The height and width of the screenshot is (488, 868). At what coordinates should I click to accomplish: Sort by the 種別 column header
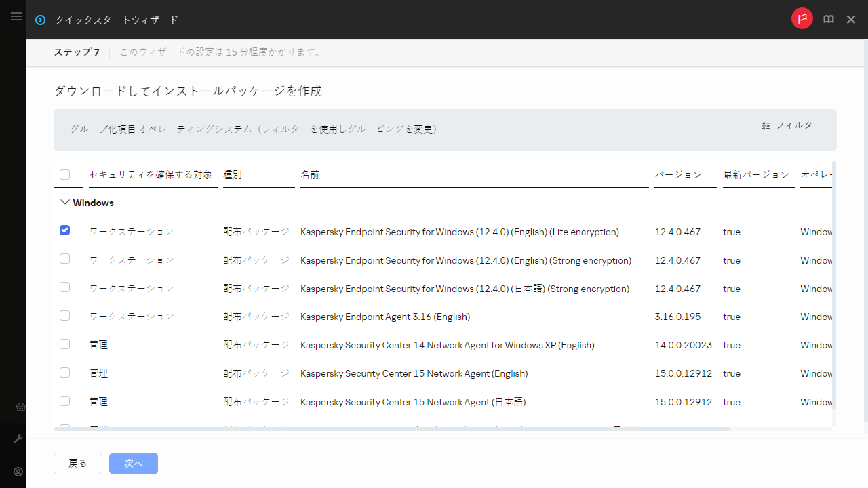(233, 175)
